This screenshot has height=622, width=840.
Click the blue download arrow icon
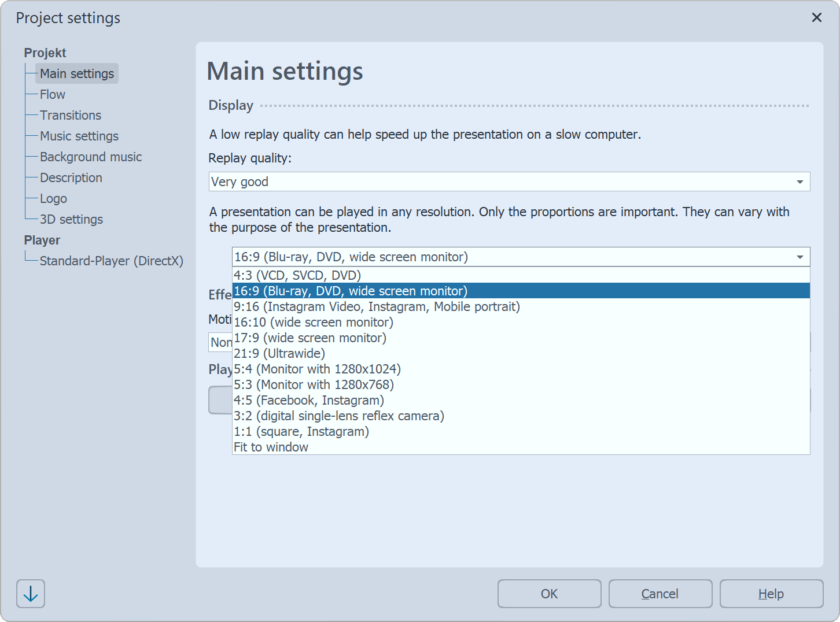point(30,594)
